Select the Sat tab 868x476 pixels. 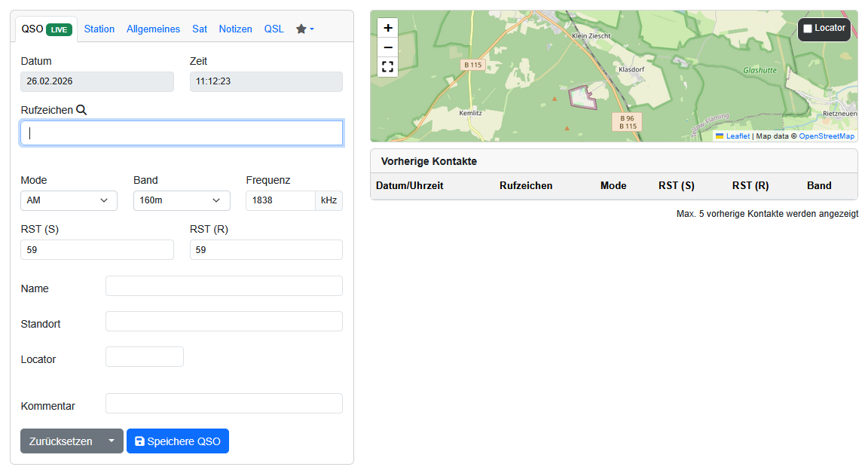coord(200,29)
